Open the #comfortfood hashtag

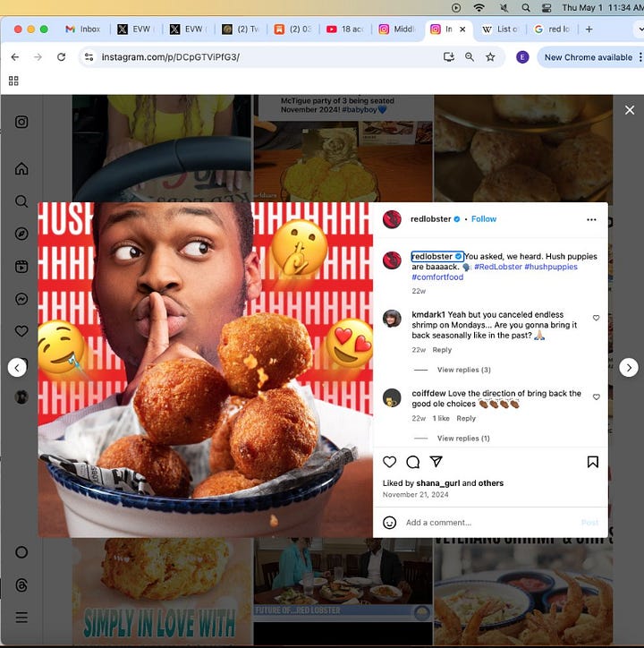tap(437, 277)
